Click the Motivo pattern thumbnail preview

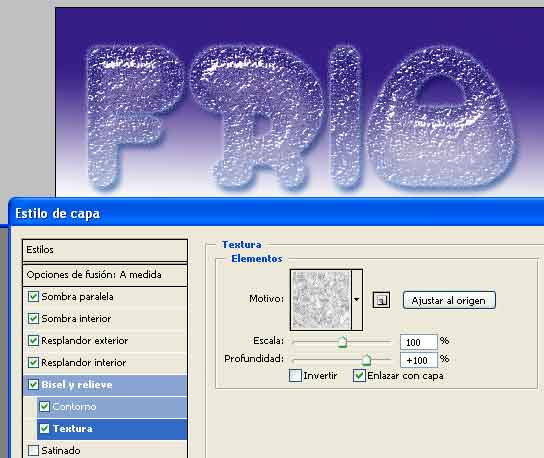coord(321,300)
